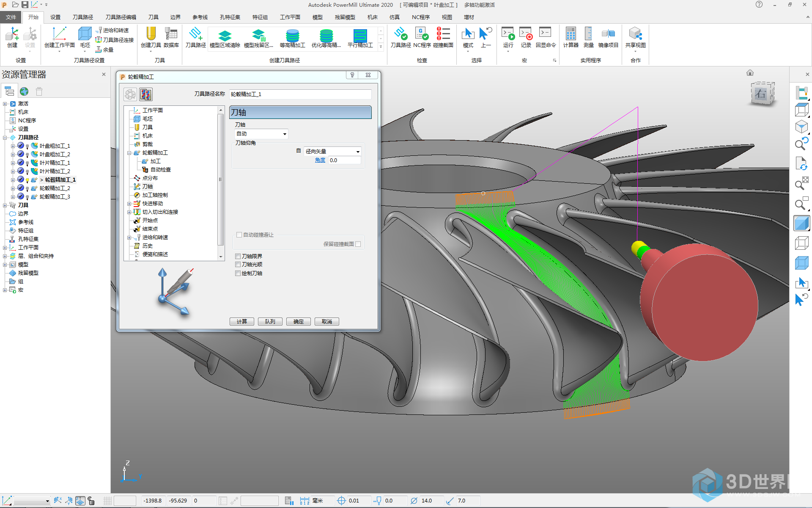Screen dimensions: 812x508
Task: Enable the 刀轴光顺 checkbox
Action: click(x=238, y=265)
